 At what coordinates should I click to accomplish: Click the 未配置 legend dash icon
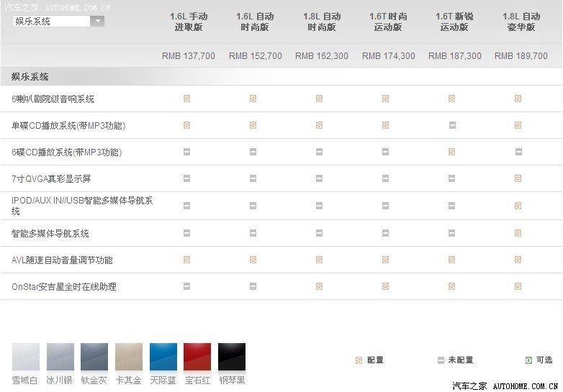[x=441, y=360]
